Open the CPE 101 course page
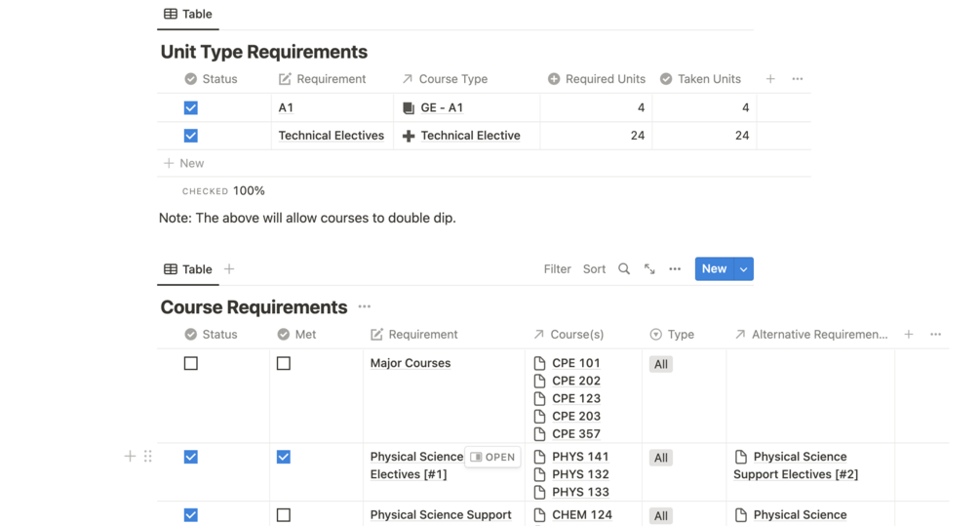 [x=575, y=363]
